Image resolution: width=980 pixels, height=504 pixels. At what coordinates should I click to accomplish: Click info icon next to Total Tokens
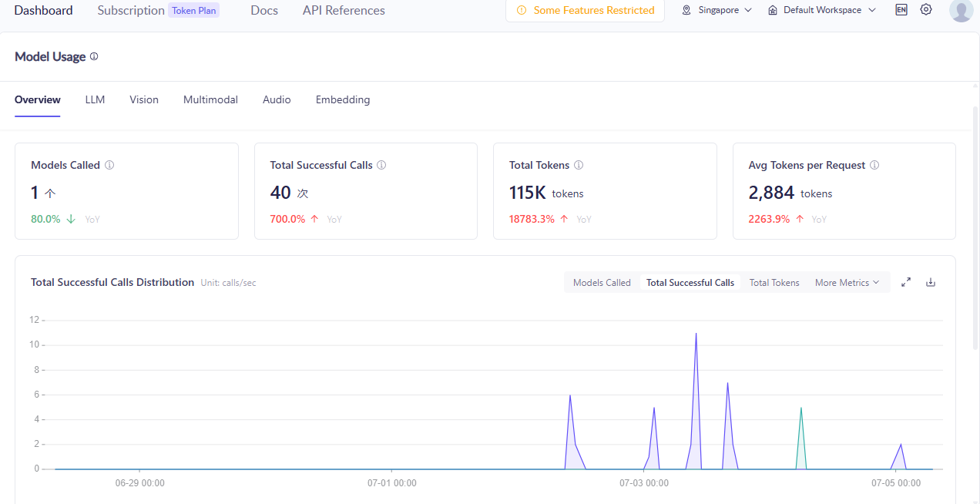(579, 165)
